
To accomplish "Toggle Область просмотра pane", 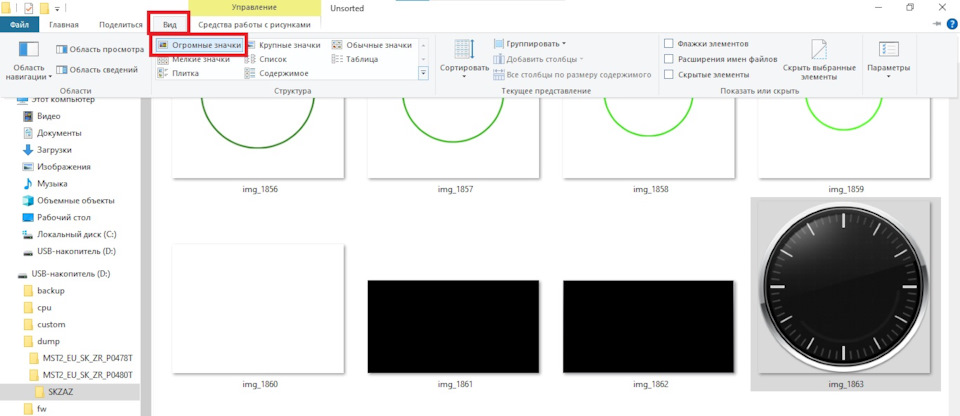I will (x=100, y=49).
